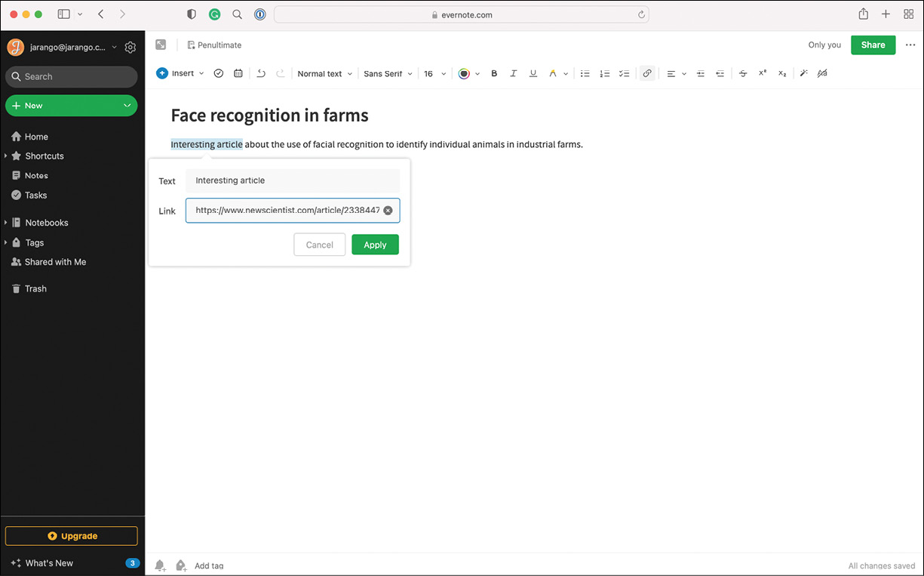
Task: Open the Notes section in the sidebar
Action: [35, 175]
